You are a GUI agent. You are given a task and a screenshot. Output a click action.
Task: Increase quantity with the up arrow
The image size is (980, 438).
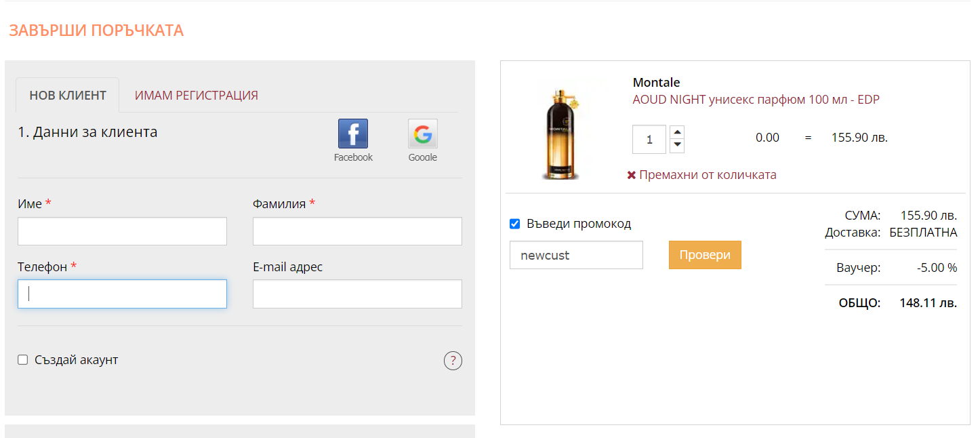(x=677, y=132)
